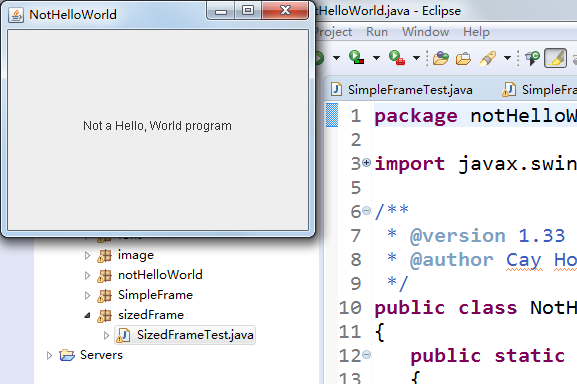Select the image package in explorer
The image size is (577, 384).
[x=136, y=255]
